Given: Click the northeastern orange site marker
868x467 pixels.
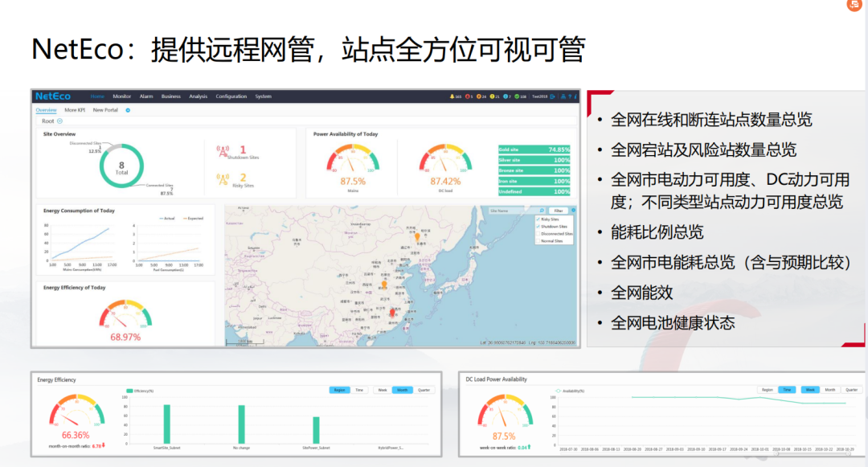Looking at the screenshot, I should [x=417, y=237].
